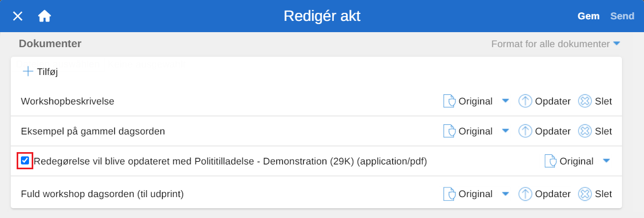Screen dimensions: 644x218
Task: Click Opdater icon for Fuld workshop dagsorden
Action: [525, 194]
